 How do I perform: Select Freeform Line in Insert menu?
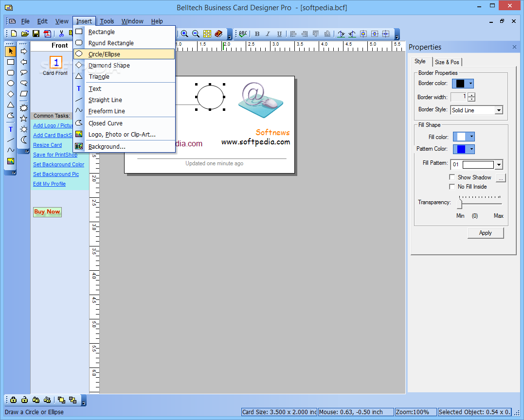124,111
